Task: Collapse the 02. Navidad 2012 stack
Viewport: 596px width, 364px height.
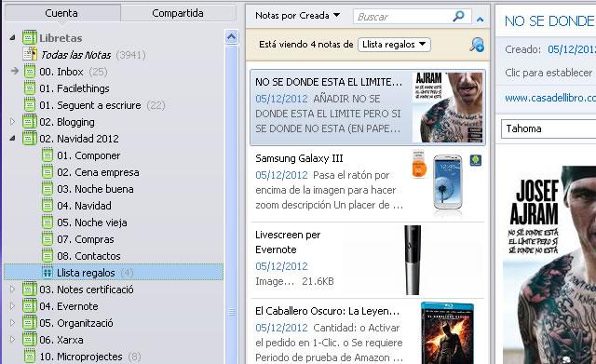Action: [x=12, y=139]
